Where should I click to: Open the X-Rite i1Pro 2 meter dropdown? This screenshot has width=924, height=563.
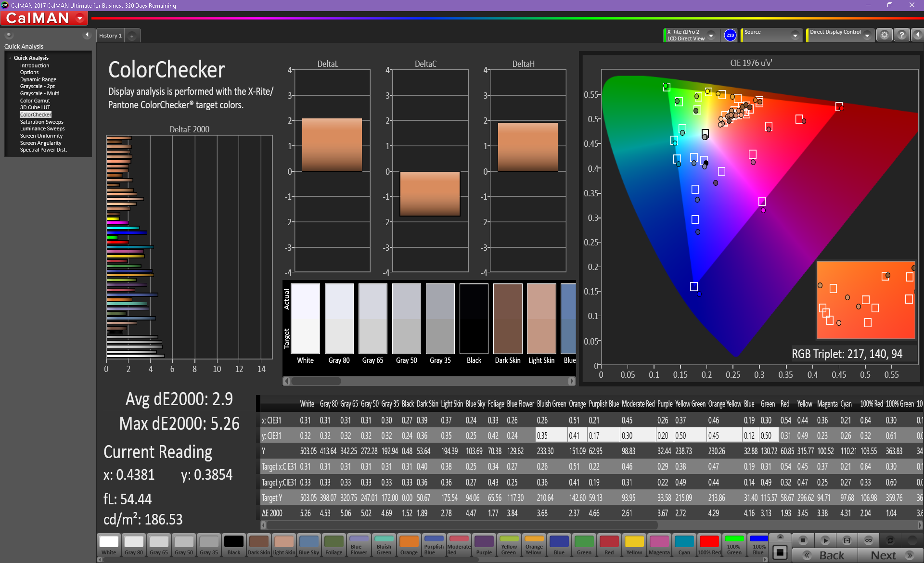pos(711,35)
